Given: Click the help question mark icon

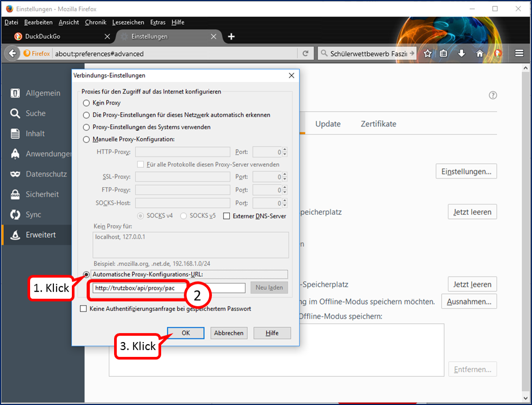Looking at the screenshot, I should point(493,96).
